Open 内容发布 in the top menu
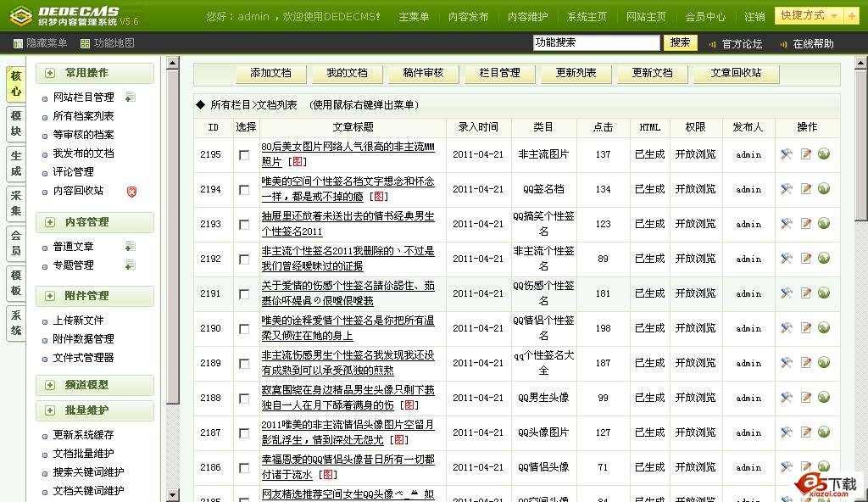 468,17
